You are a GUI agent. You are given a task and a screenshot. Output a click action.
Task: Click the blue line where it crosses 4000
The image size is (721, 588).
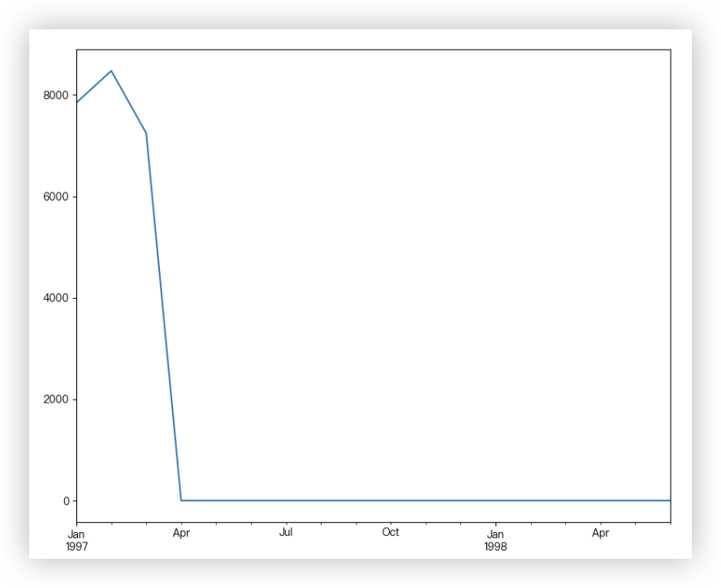tap(163, 298)
